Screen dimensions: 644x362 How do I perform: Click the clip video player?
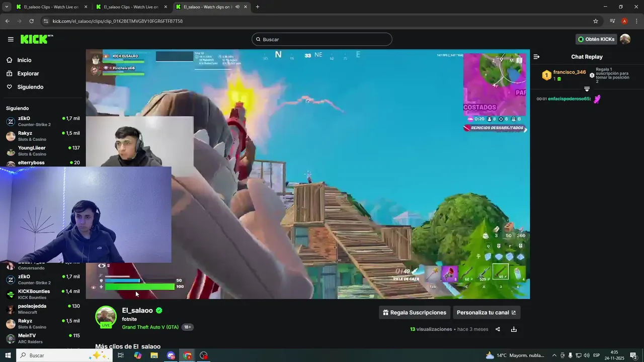tap(307, 174)
